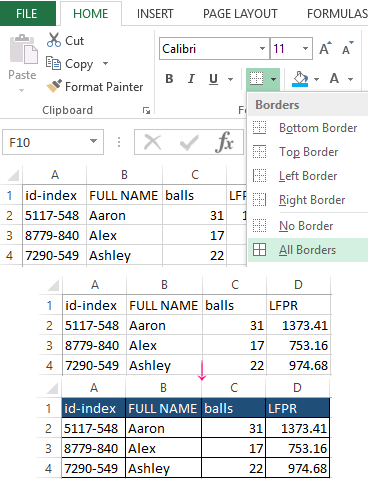Viewport: 368px width, 479px height.
Task: Click the Borders button icon
Action: 257,79
